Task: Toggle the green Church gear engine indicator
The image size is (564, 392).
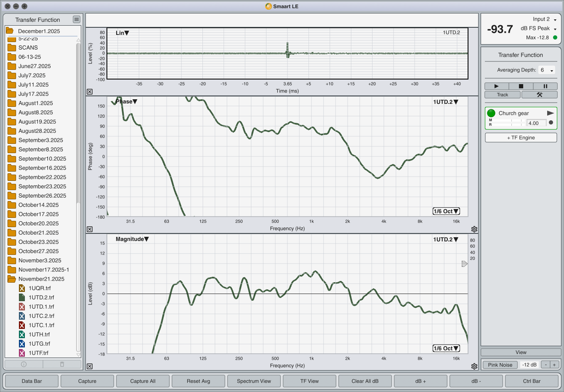Action: point(491,113)
